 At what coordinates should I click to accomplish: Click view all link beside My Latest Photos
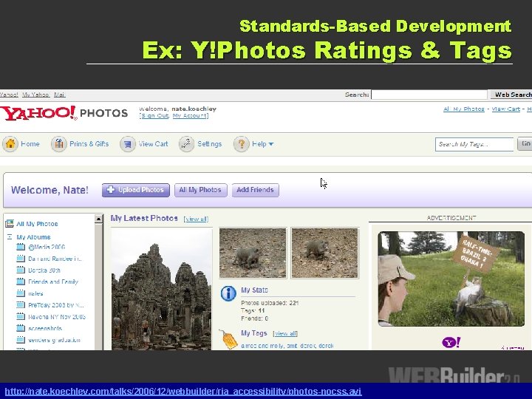point(196,219)
